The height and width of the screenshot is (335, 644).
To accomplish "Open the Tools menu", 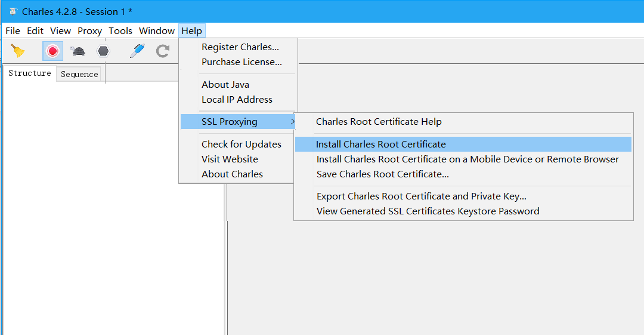I will click(x=120, y=31).
